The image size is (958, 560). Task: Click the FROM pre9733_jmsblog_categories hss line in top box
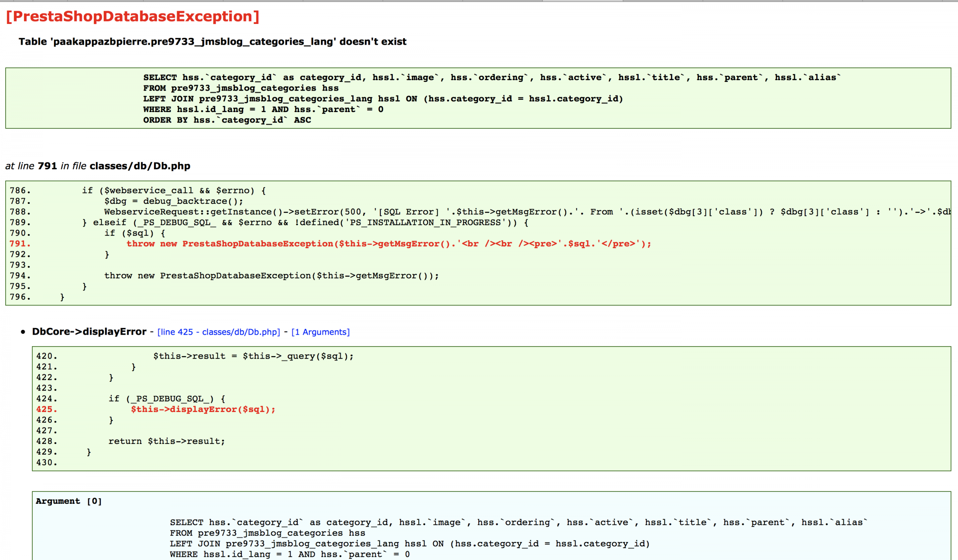point(241,88)
